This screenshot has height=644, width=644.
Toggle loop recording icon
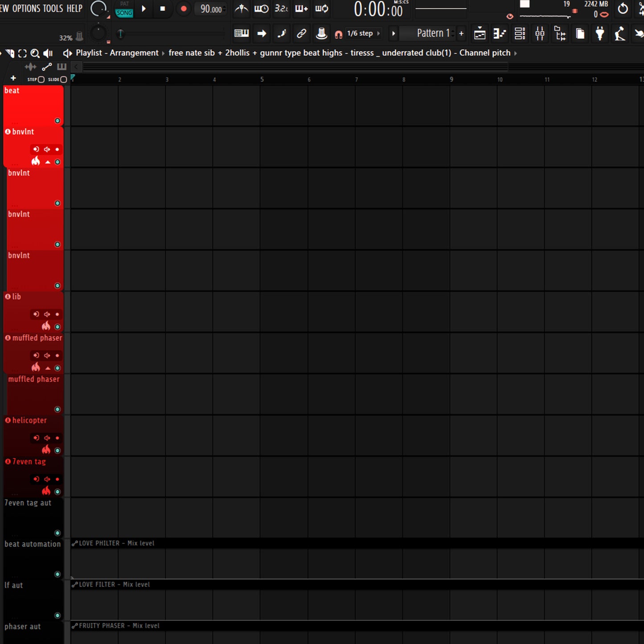click(321, 8)
